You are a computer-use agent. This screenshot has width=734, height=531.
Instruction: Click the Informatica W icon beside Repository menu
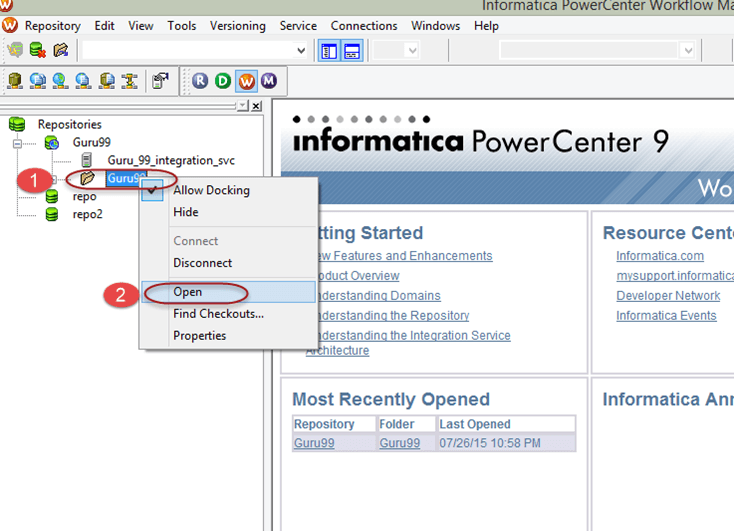(x=9, y=25)
